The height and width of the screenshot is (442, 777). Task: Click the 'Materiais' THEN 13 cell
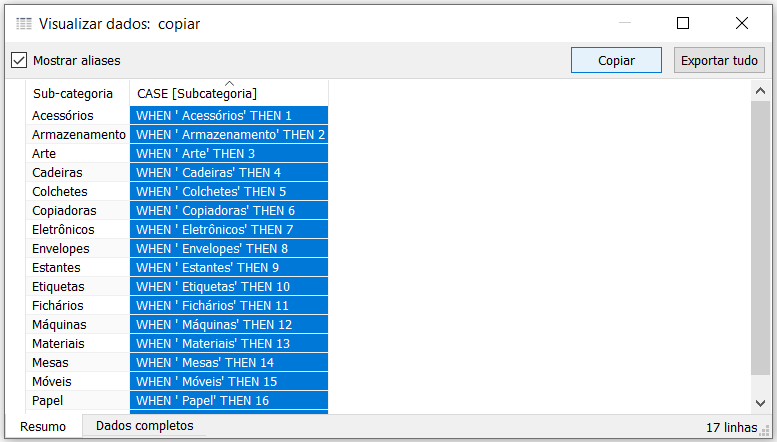tap(229, 343)
